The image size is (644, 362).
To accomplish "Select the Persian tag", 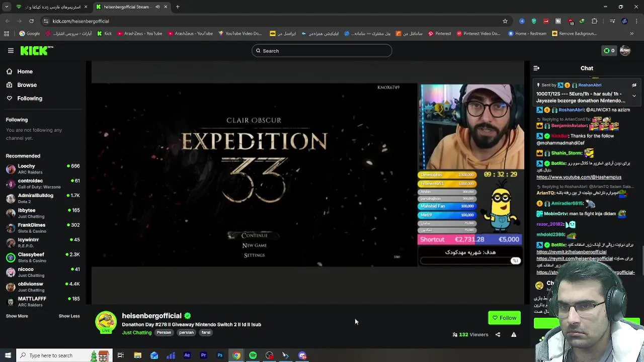I will point(164,333).
